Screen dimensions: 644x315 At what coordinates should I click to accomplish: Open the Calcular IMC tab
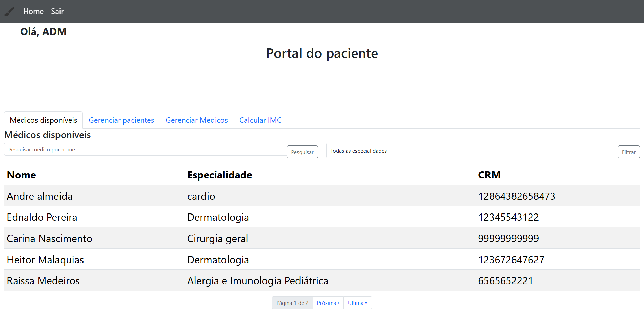260,120
